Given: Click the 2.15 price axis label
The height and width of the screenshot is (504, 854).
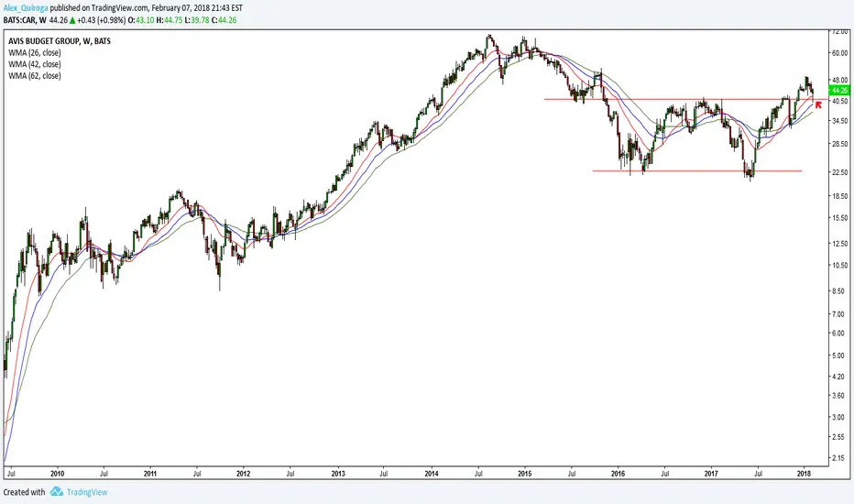Looking at the screenshot, I should (840, 458).
